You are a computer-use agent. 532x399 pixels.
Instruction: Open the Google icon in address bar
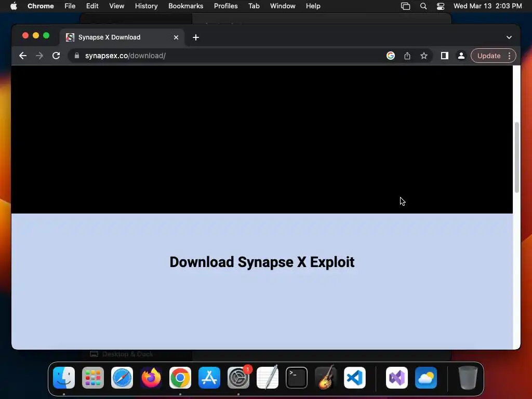391,56
